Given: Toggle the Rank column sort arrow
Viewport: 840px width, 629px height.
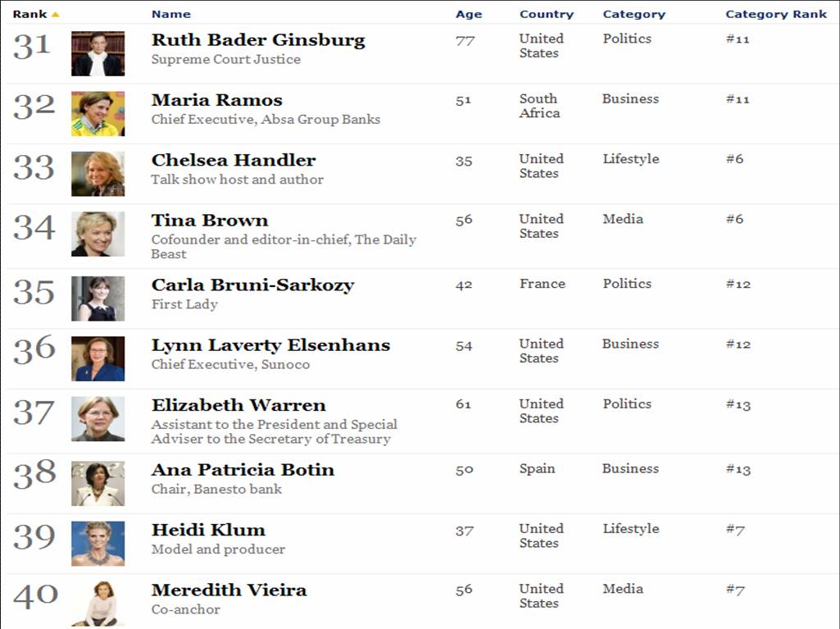Looking at the screenshot, I should (x=55, y=12).
